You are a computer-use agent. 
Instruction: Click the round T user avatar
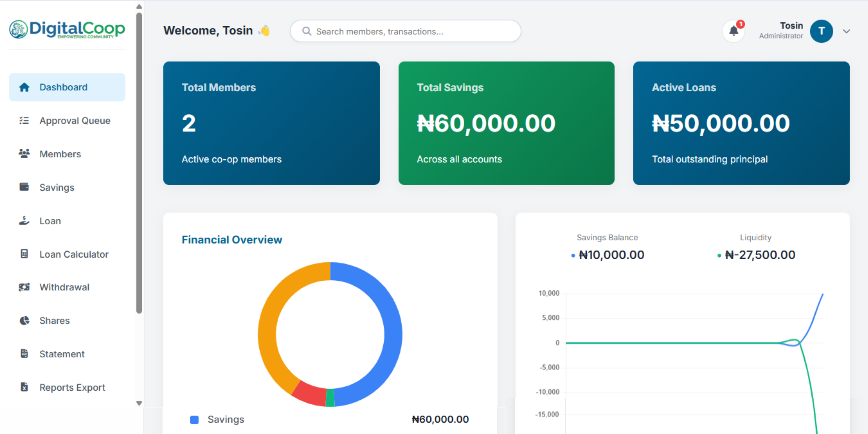pos(821,31)
